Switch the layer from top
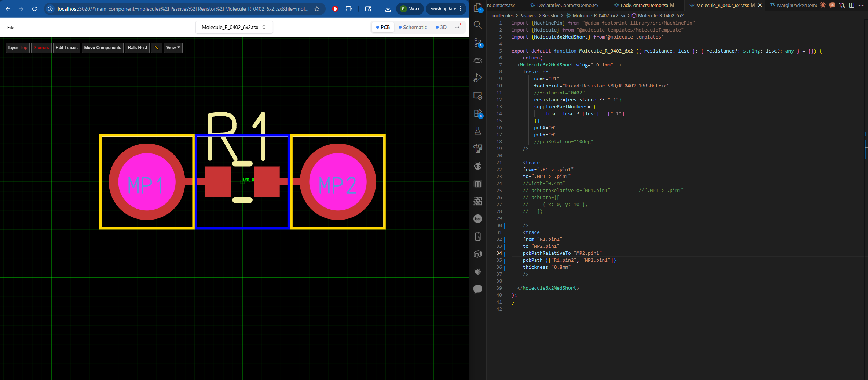The image size is (868, 380). (x=18, y=48)
